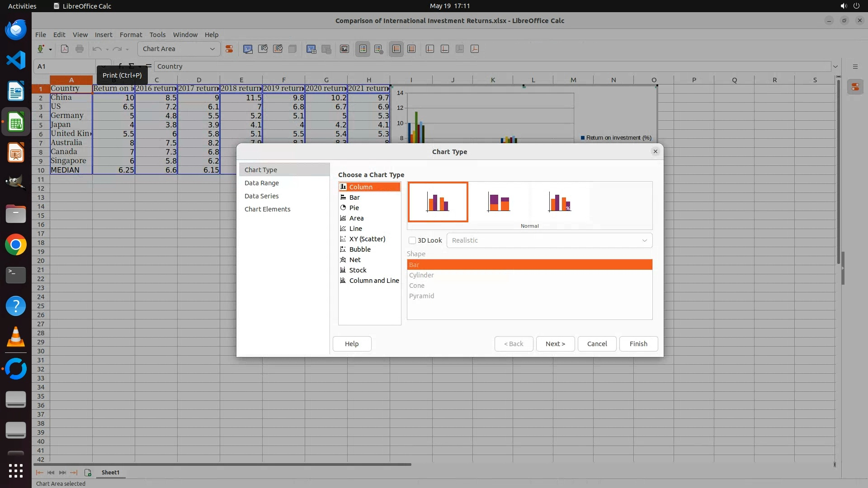Expand the Chart Area element dropdown

pyautogui.click(x=212, y=49)
